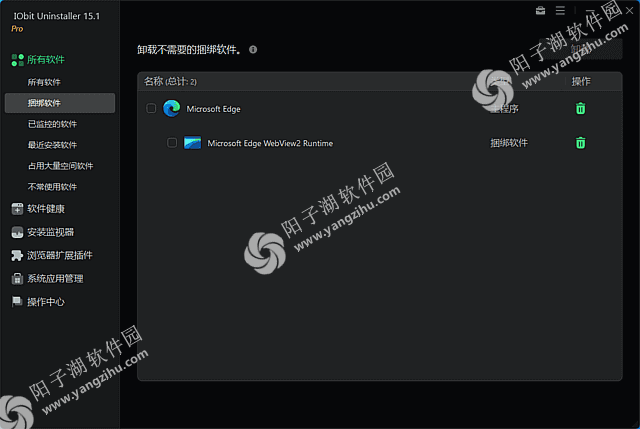Select the Microsoft Edge WebView2 Runtime name text
The height and width of the screenshot is (429, 640).
pos(270,143)
